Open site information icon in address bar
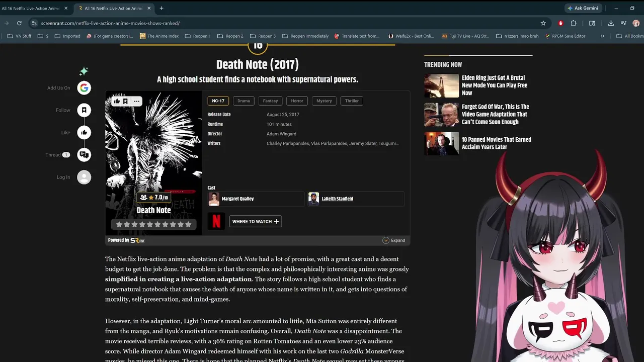Screen dimensions: 644x362 click(34, 23)
